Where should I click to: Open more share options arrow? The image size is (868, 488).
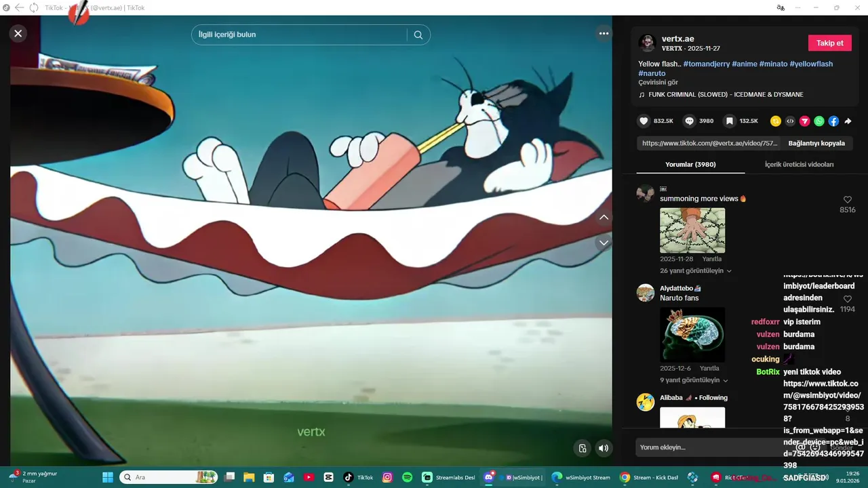848,121
